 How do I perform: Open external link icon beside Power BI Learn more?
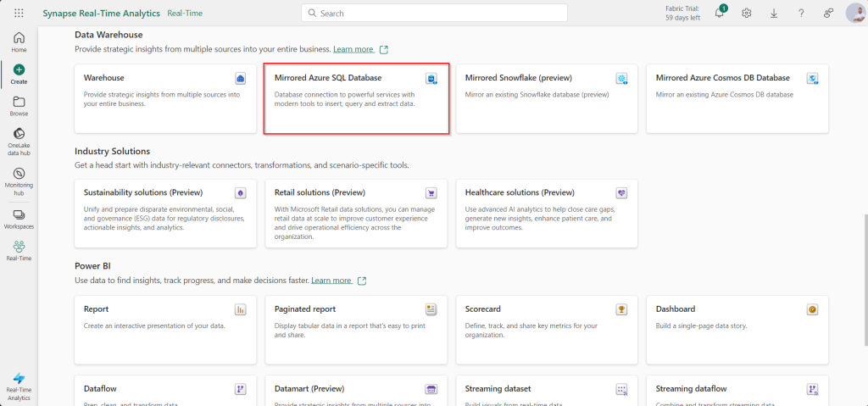click(x=362, y=281)
